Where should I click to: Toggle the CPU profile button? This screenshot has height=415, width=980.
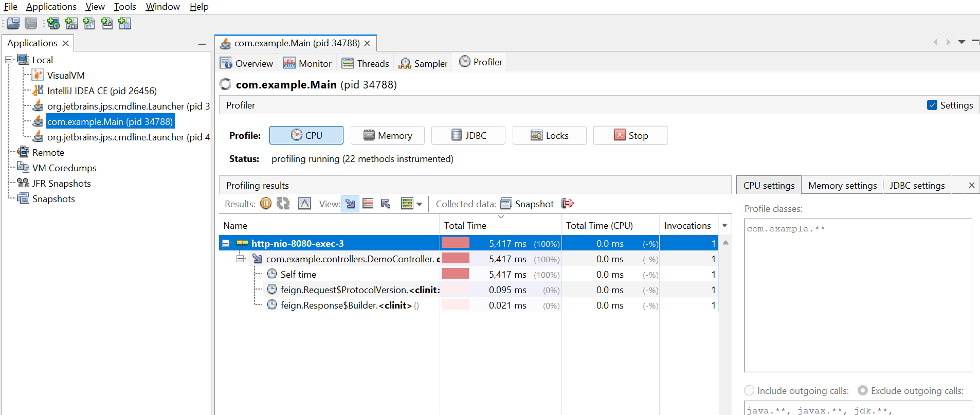[306, 135]
